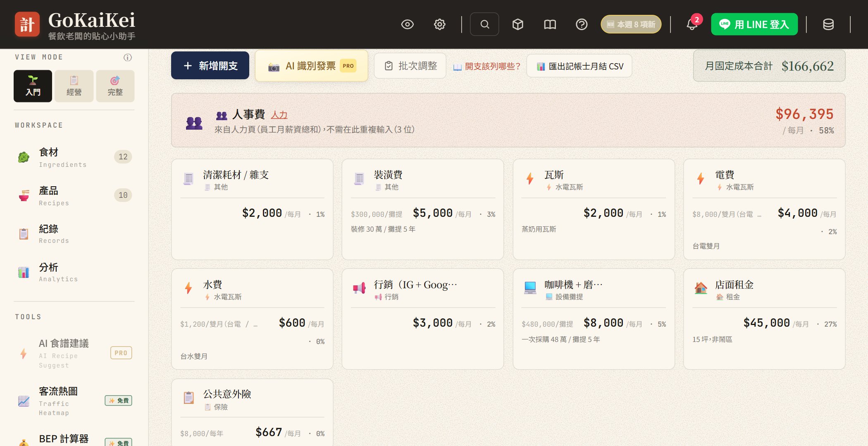Click the $96,395 人事費 amount
The height and width of the screenshot is (446, 868).
click(x=804, y=114)
